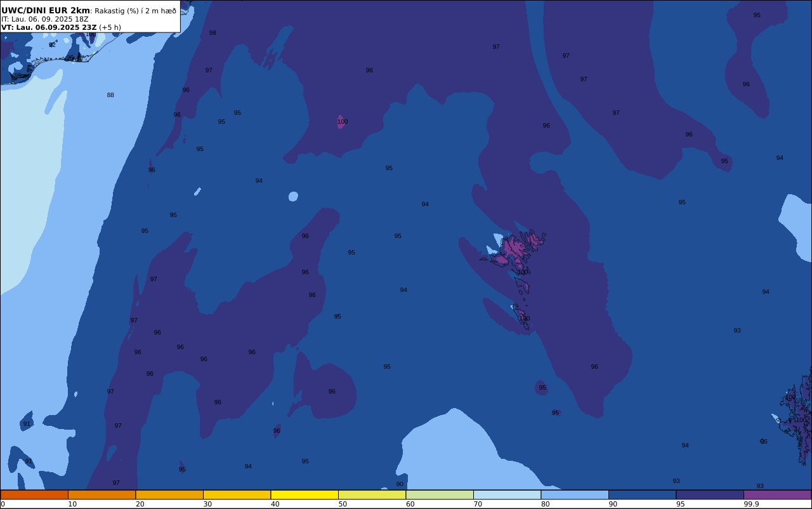Click the legend tick label "99.9"
This screenshot has height=509, width=812.
752,504
